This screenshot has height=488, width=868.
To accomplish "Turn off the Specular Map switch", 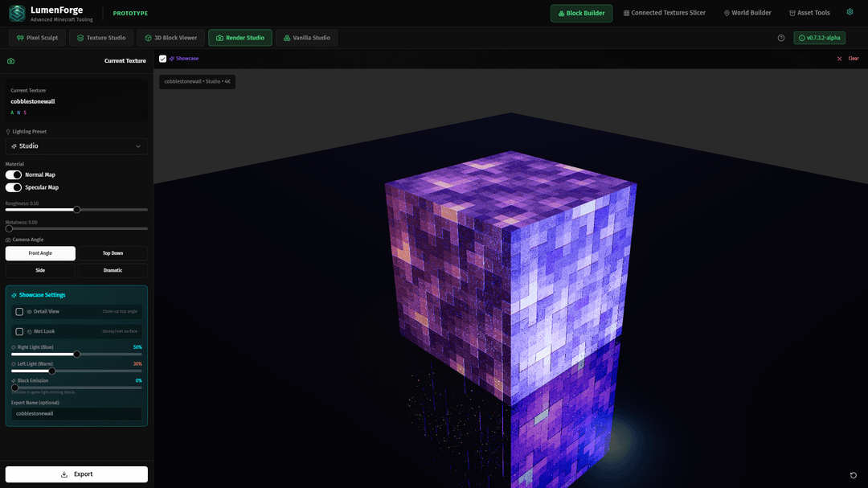I will (x=14, y=187).
